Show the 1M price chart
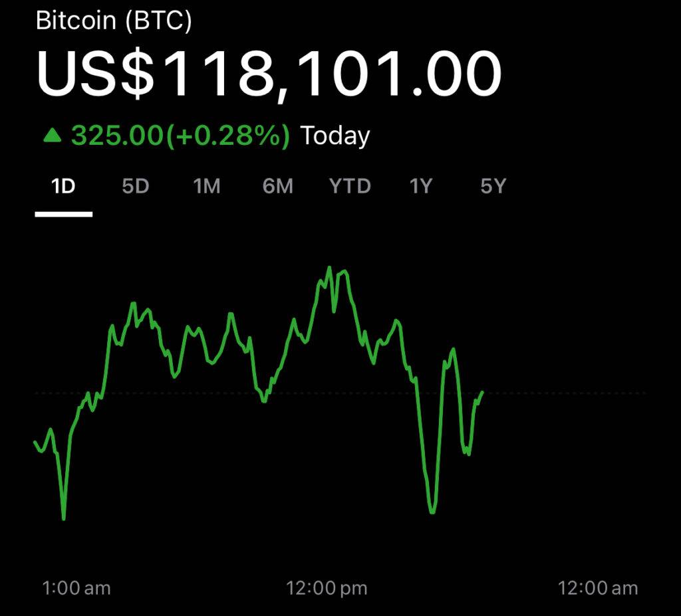The width and height of the screenshot is (681, 616). 206,187
